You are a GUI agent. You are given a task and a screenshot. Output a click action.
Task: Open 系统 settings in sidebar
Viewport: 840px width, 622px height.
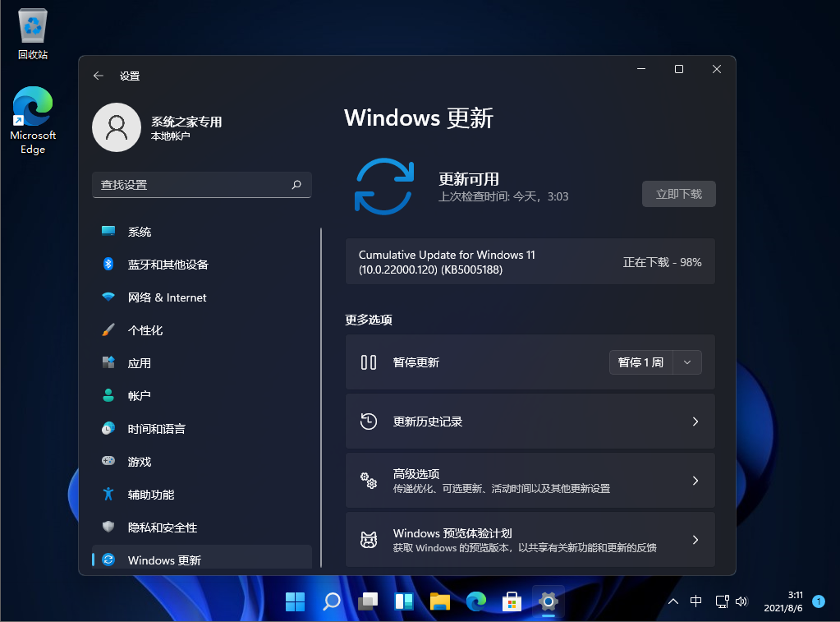(140, 231)
